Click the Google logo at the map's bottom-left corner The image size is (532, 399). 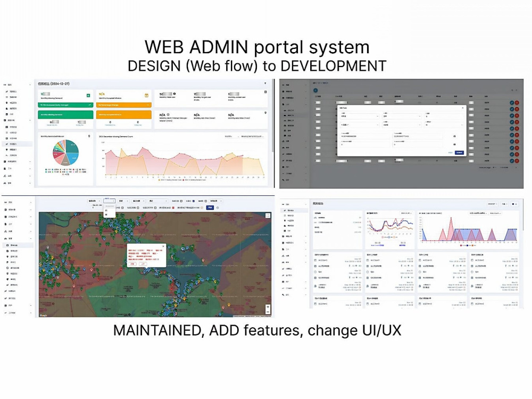point(43,315)
